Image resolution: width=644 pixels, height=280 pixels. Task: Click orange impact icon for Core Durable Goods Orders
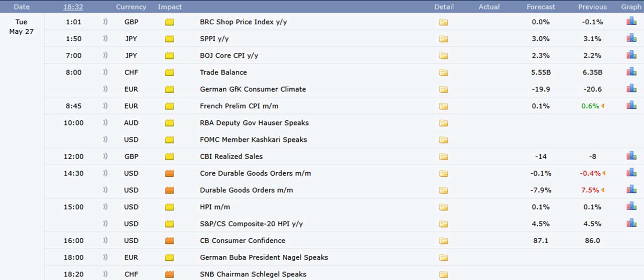click(169, 173)
